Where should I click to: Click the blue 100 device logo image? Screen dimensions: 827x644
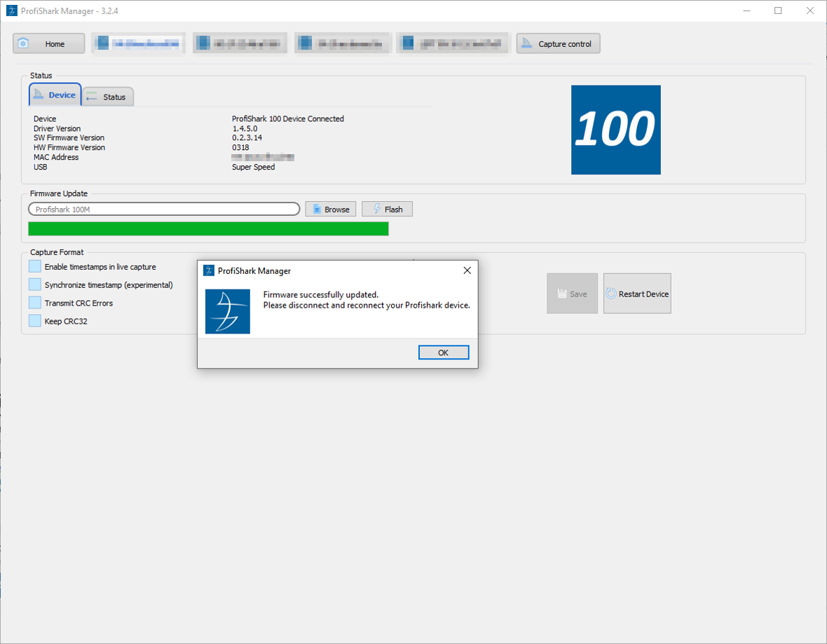tap(615, 130)
